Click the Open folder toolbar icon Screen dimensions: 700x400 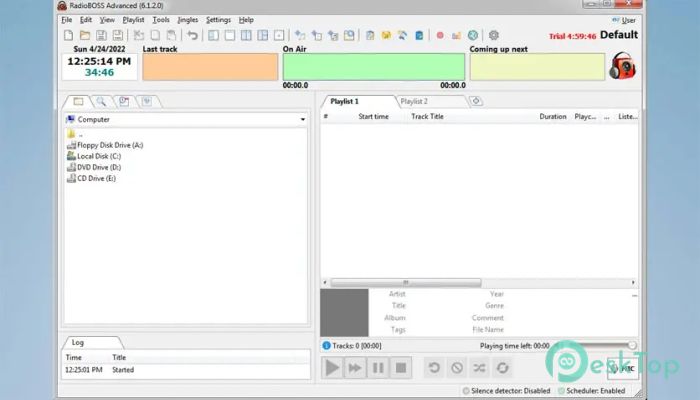click(x=85, y=35)
